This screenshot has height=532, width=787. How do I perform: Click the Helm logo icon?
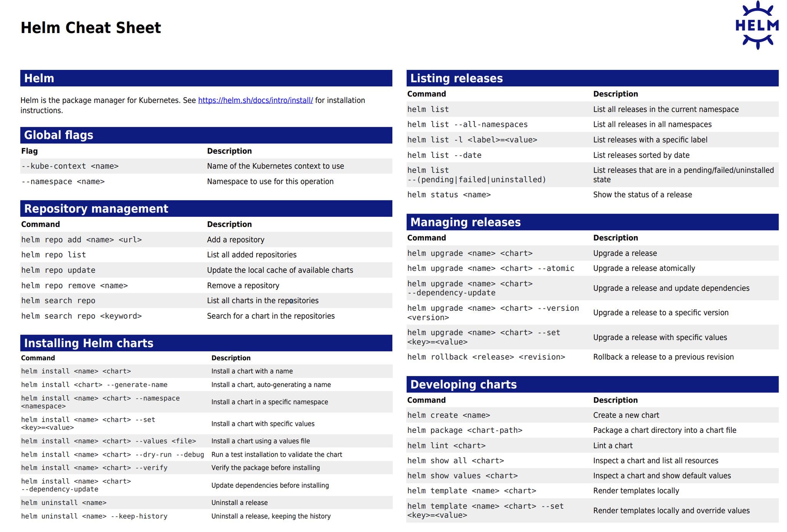(757, 25)
